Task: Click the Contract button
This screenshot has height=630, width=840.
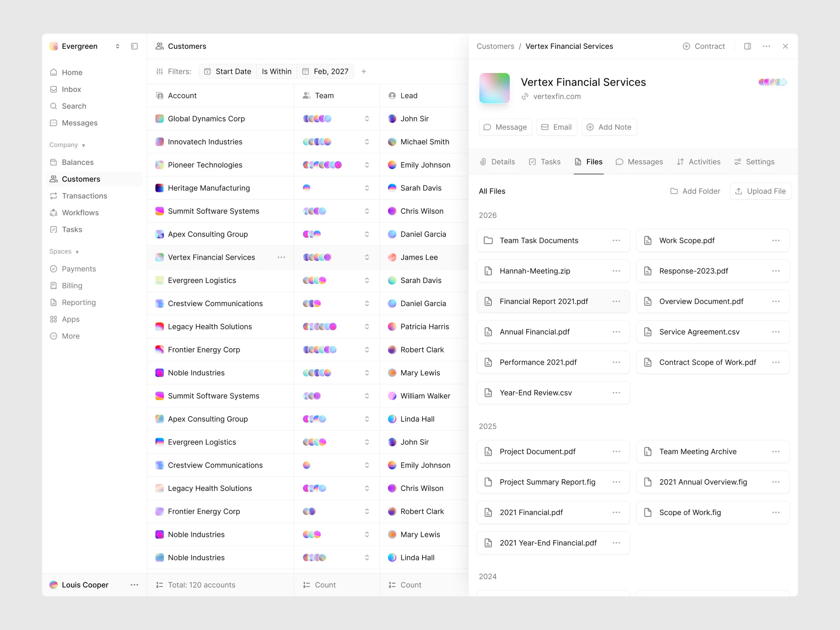Action: click(x=703, y=46)
